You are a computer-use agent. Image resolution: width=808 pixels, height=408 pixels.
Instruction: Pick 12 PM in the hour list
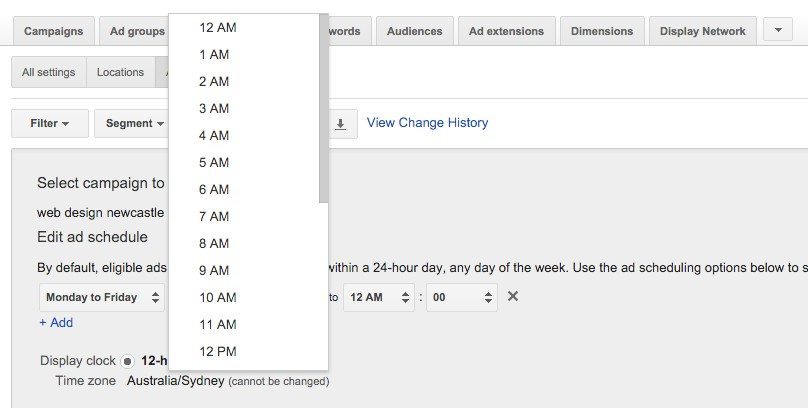[x=217, y=351]
